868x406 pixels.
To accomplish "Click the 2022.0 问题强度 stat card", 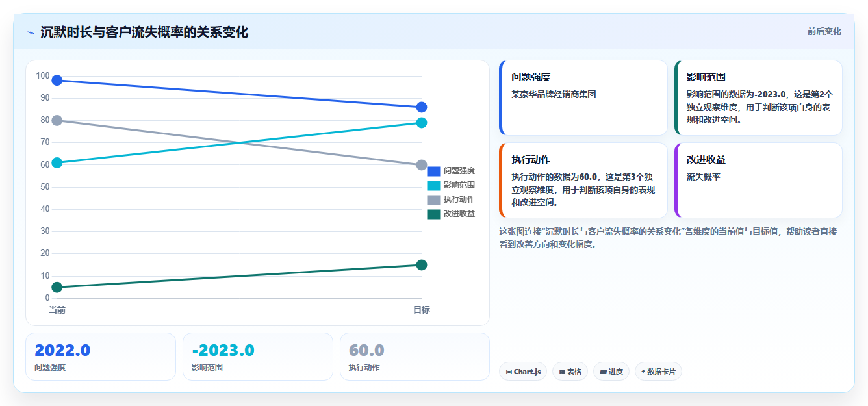I will point(101,357).
